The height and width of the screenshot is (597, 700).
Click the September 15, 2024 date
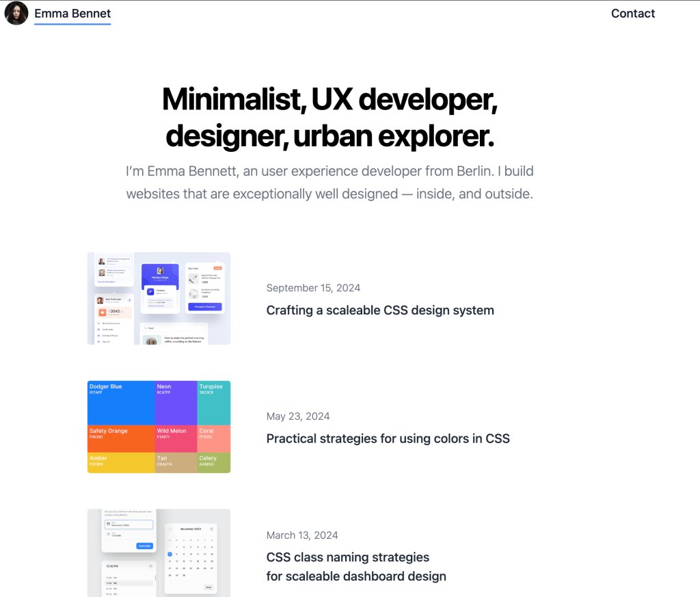point(313,288)
